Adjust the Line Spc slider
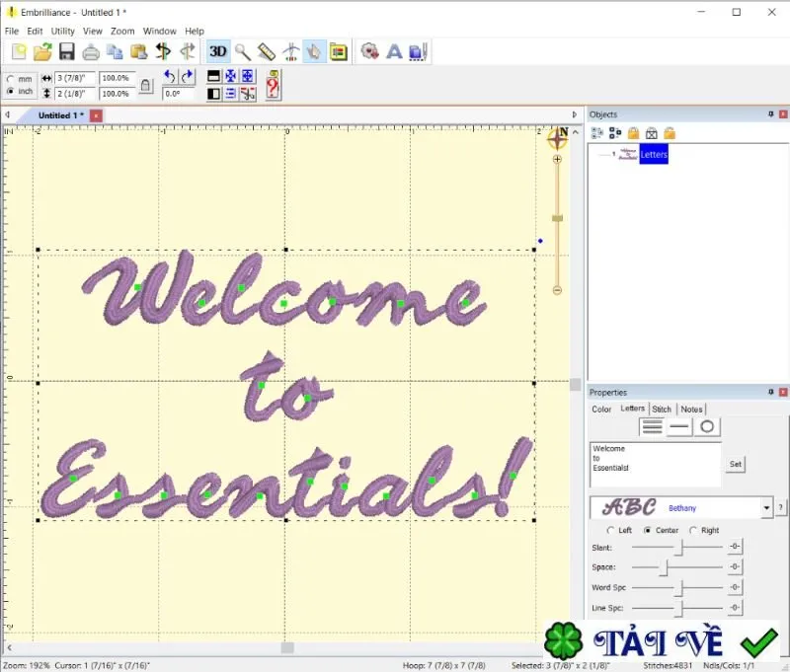Screen dimensions: 790x672 pos(678,608)
